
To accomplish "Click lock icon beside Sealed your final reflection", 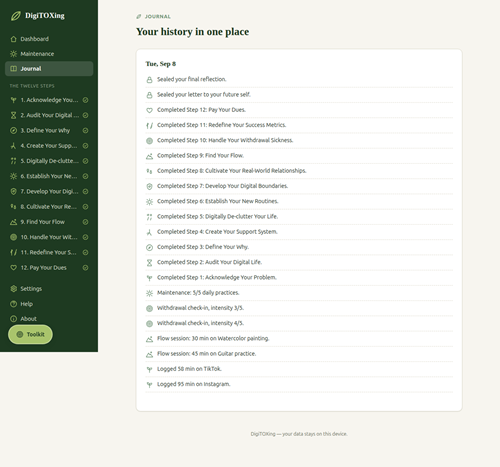I will (x=149, y=80).
